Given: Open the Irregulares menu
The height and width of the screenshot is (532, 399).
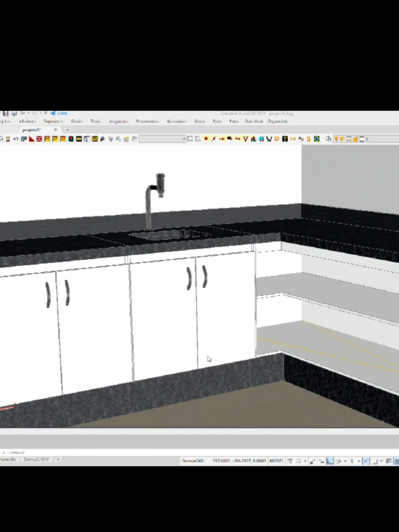Looking at the screenshot, I should coord(119,122).
